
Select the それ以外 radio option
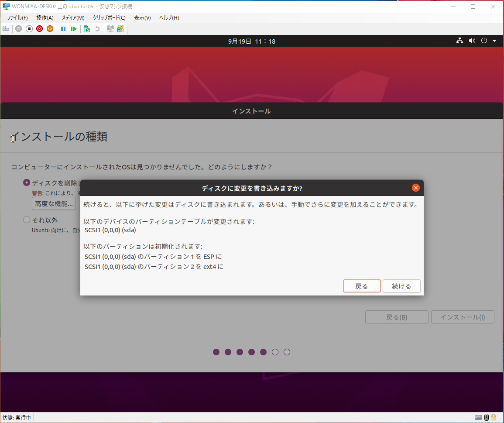pyautogui.click(x=27, y=220)
